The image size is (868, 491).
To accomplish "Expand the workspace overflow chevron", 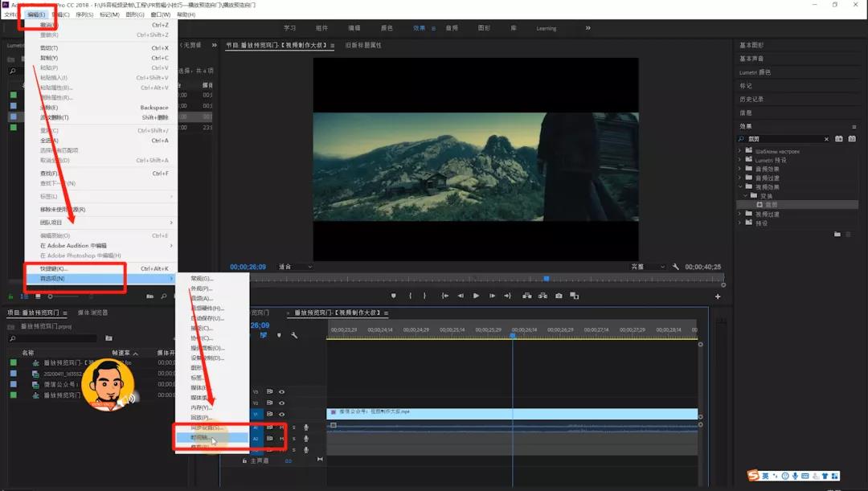I will point(588,27).
